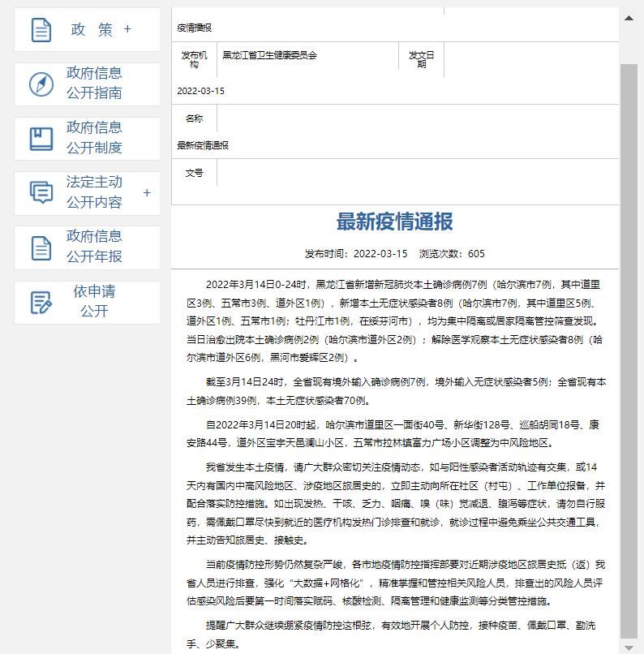Click the report page icon for 政府信息公开年报

click(41, 247)
